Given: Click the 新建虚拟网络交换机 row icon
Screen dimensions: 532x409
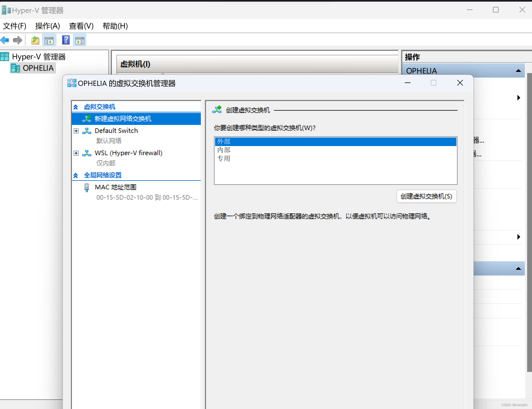Looking at the screenshot, I should [87, 118].
